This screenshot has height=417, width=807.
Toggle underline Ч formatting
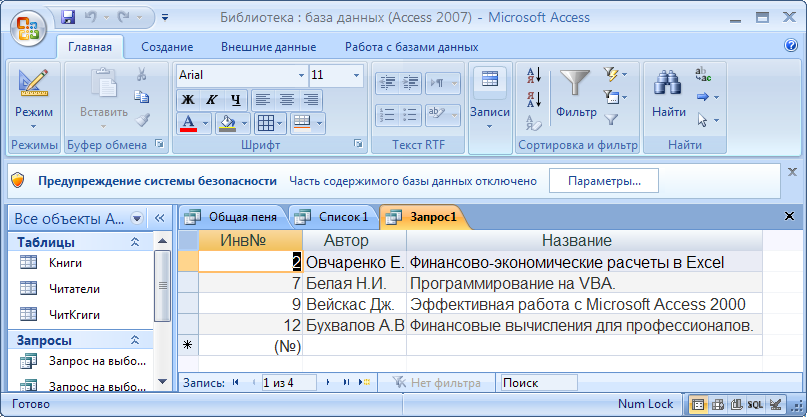point(235,100)
